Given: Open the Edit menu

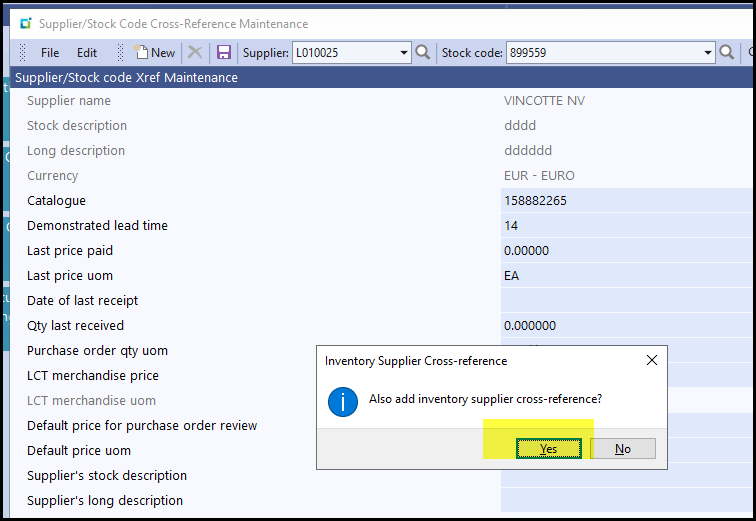Looking at the screenshot, I should (87, 53).
